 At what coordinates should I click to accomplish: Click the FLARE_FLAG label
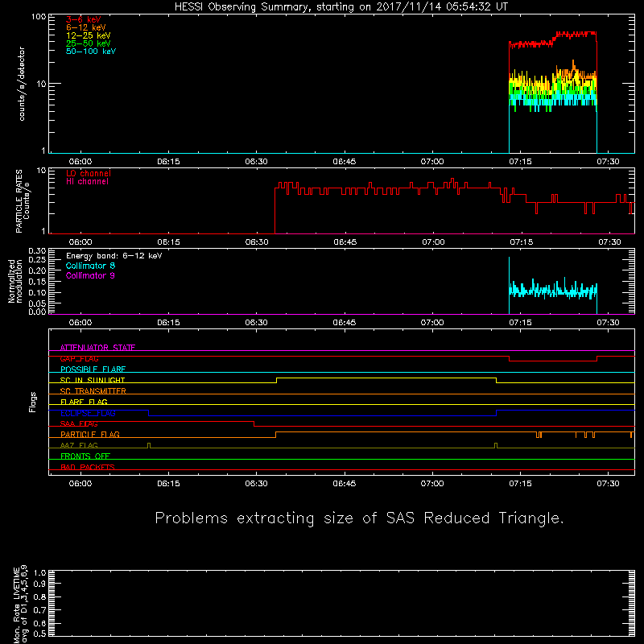tap(84, 402)
